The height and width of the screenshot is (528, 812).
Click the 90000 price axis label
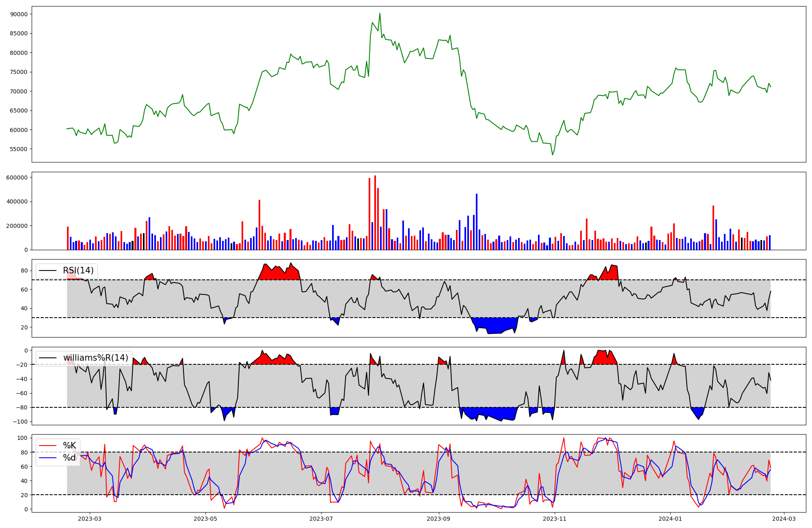(x=18, y=14)
